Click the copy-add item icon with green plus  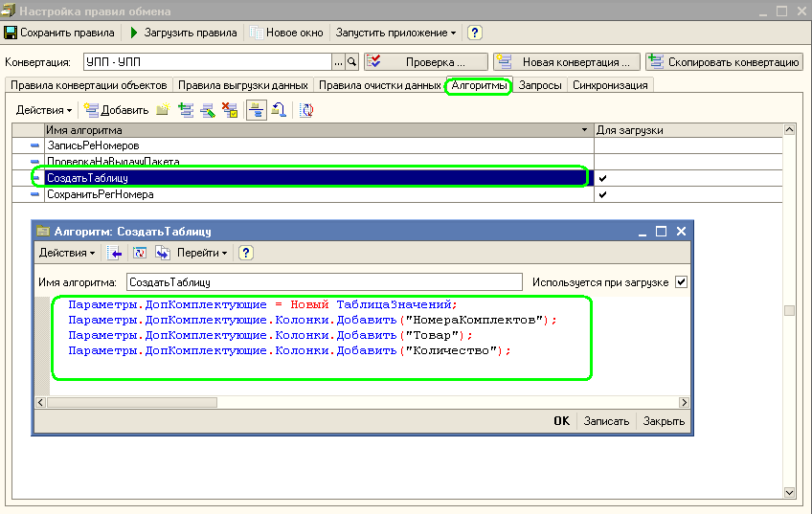click(186, 110)
